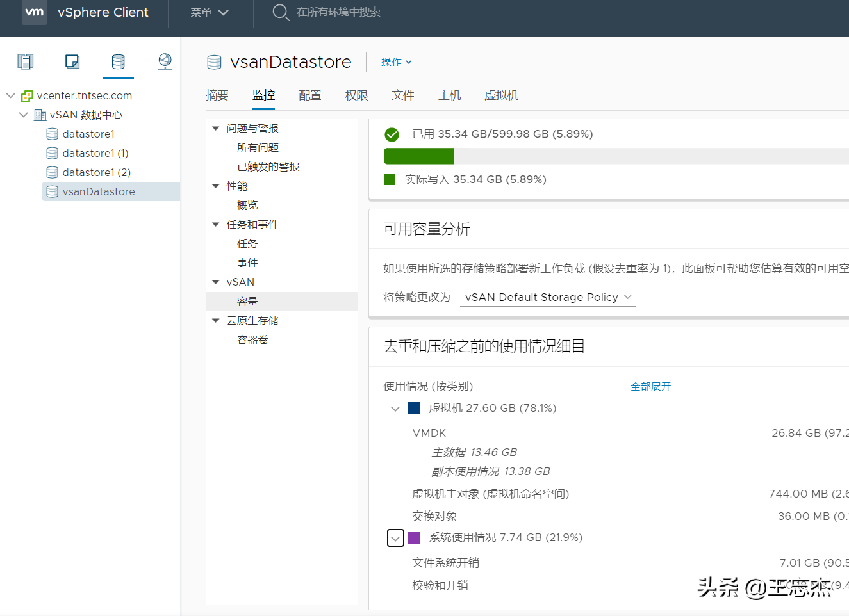Open 概览 under 性能

coord(247,206)
